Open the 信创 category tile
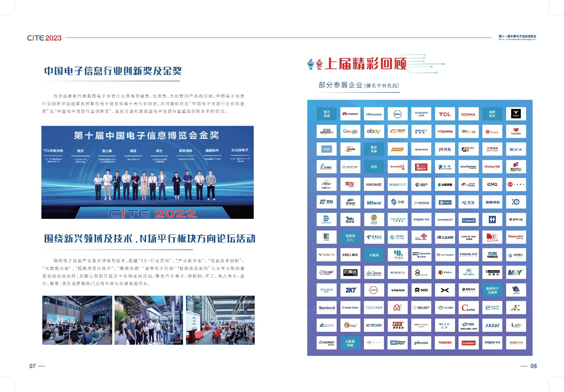 [x=374, y=167]
